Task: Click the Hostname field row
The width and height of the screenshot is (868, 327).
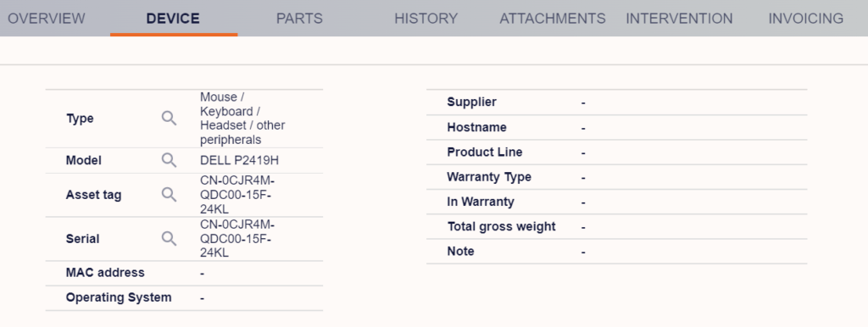Action: (x=617, y=127)
